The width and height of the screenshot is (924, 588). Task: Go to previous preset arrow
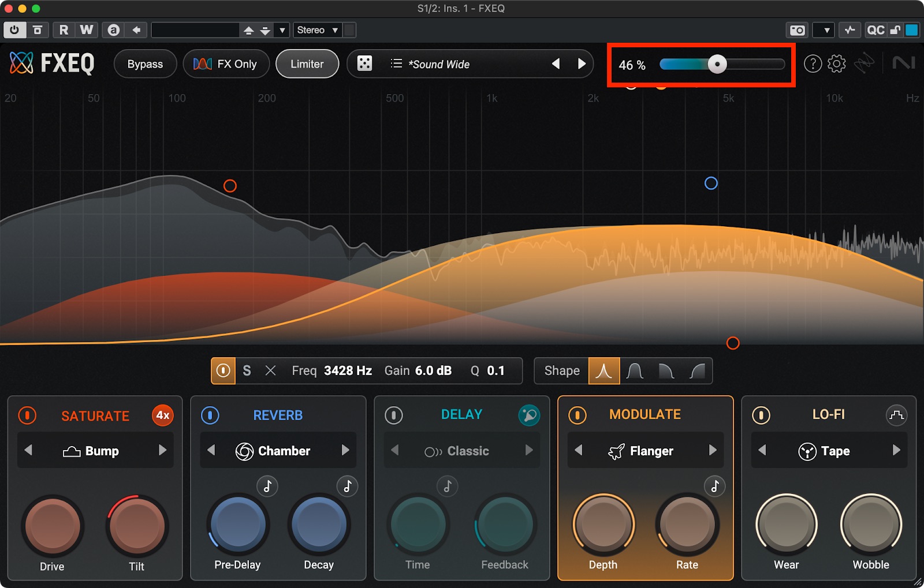click(x=556, y=63)
